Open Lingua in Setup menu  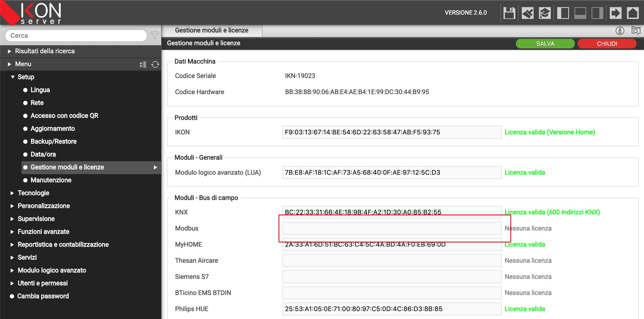click(40, 90)
